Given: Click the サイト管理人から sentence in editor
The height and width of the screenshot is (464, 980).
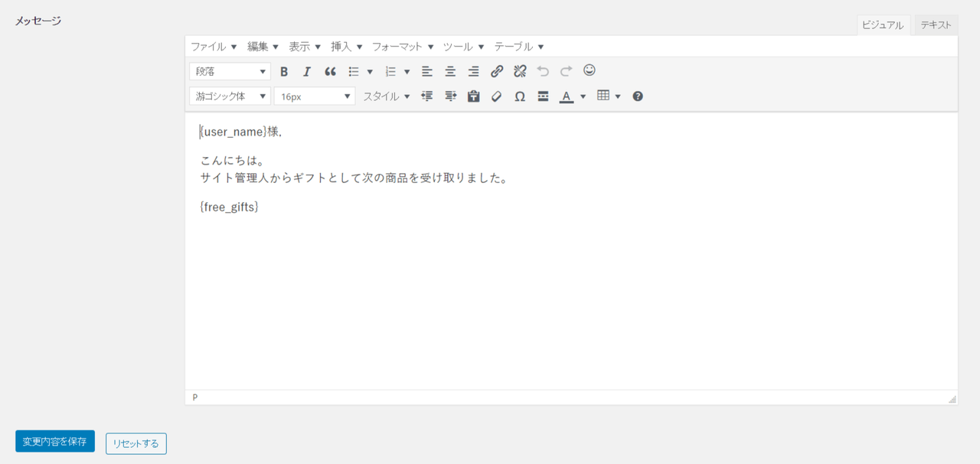Looking at the screenshot, I should pos(354,178).
